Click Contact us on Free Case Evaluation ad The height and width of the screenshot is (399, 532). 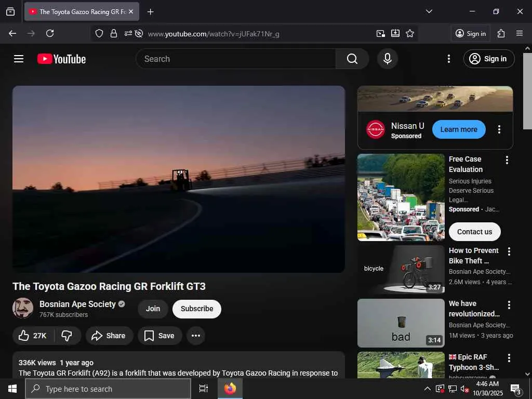point(474,232)
